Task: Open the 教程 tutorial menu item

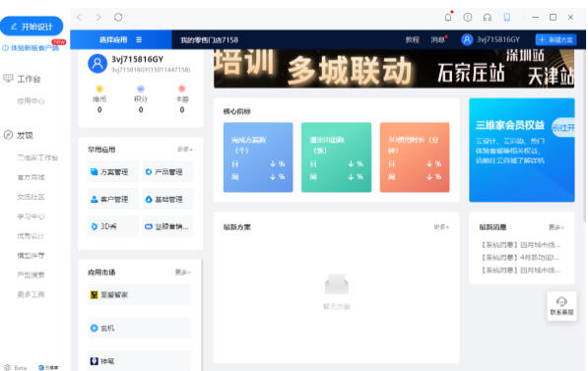Action: pyautogui.click(x=412, y=39)
